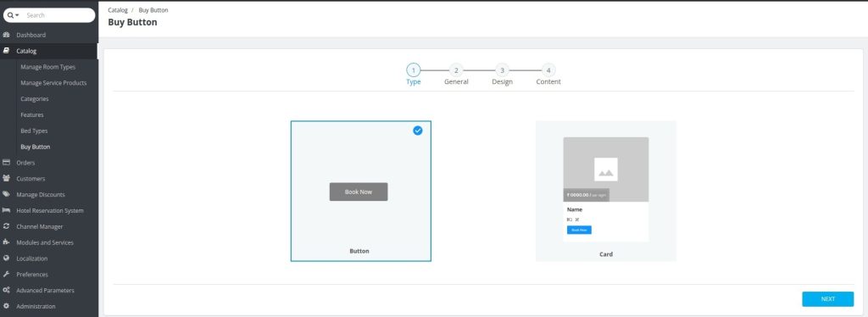Jump to step 2 circle

pyautogui.click(x=455, y=70)
